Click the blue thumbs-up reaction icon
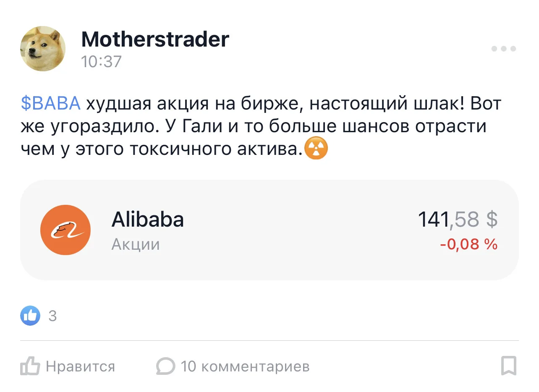 coord(30,316)
